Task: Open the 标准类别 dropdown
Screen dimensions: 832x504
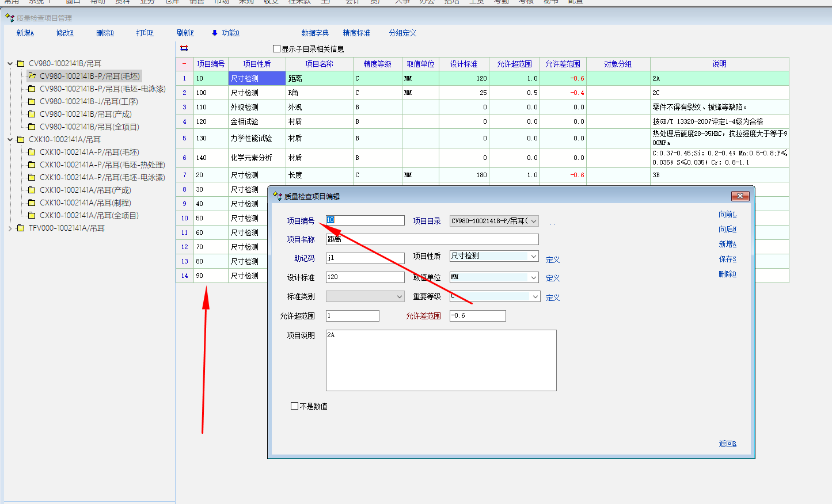Action: (x=399, y=296)
